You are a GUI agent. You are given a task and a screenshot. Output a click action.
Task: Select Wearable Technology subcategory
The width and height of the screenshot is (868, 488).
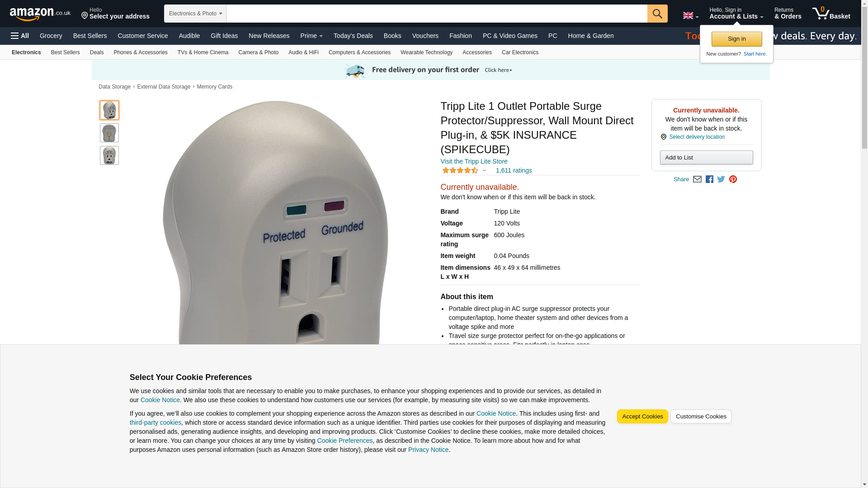pyautogui.click(x=426, y=52)
